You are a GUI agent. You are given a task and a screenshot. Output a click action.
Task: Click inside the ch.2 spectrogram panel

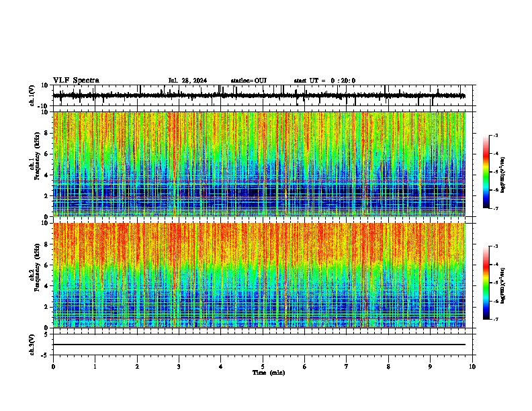[x=259, y=275]
